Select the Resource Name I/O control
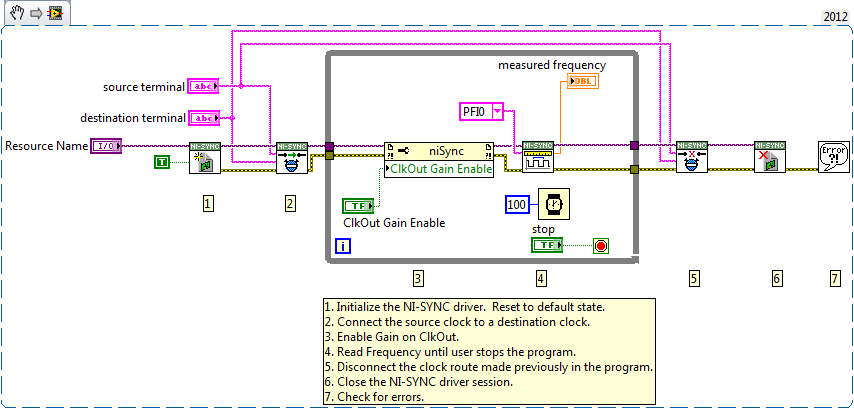Viewport: 854px width, 409px height. [106, 145]
